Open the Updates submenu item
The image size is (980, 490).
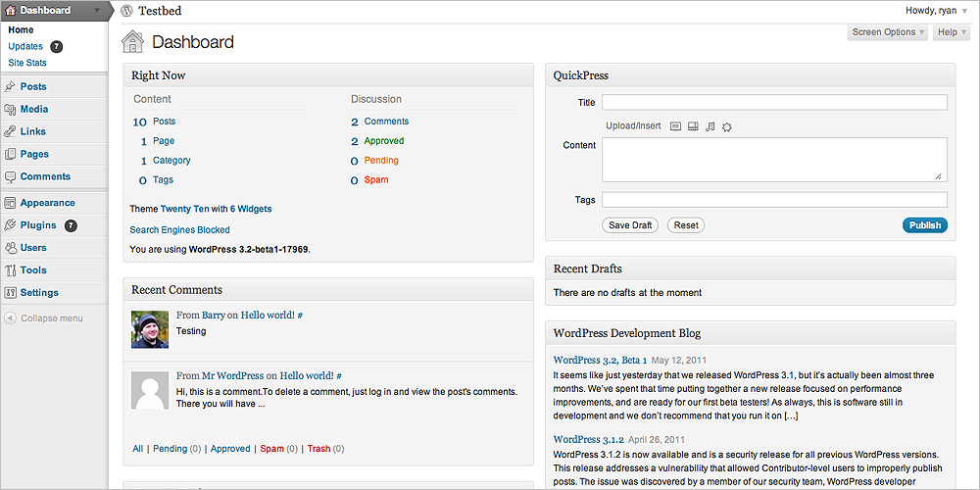point(25,46)
